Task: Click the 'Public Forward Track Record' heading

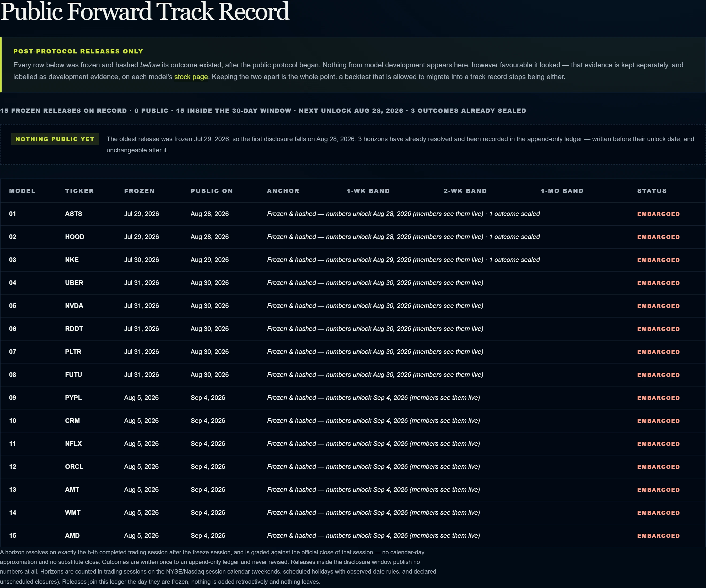Action: coord(145,11)
